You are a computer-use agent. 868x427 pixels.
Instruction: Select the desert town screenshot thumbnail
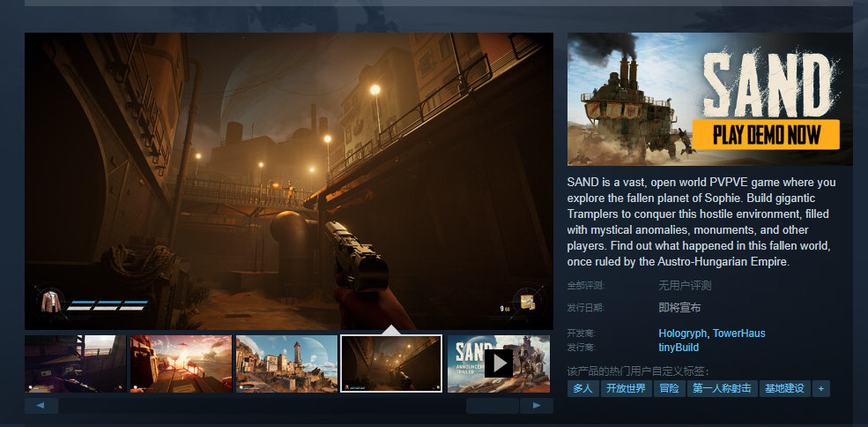click(286, 363)
